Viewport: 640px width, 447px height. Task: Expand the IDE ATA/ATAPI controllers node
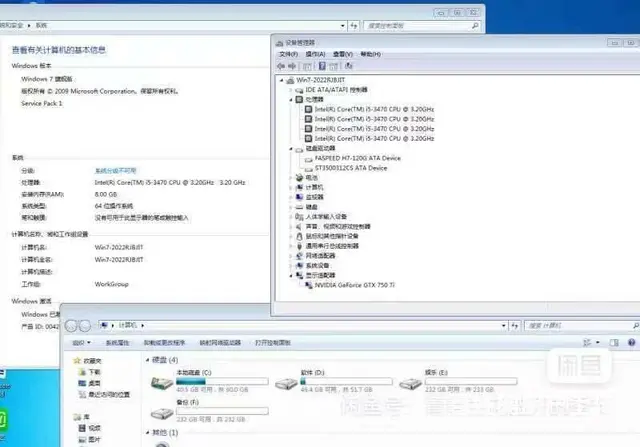coord(291,90)
